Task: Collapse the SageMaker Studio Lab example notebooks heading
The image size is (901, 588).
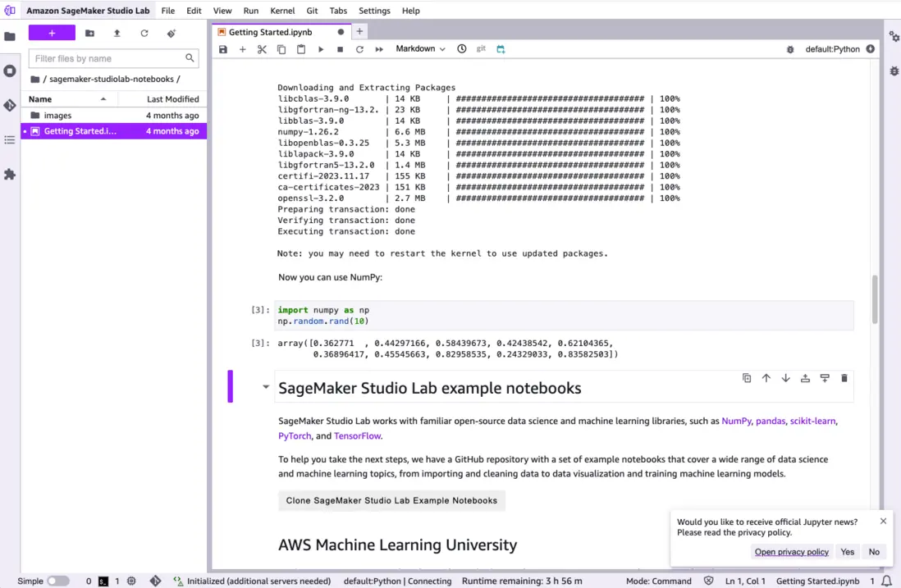Action: click(x=266, y=387)
